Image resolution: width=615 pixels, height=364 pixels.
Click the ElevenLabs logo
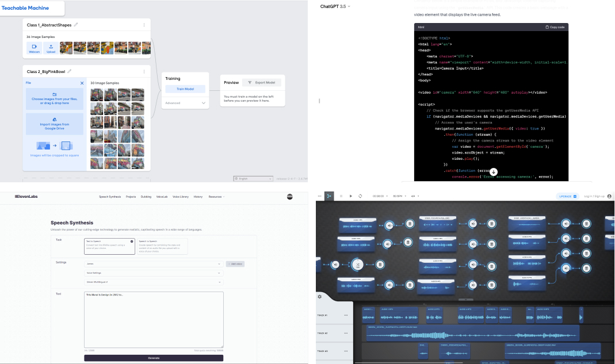coord(26,197)
